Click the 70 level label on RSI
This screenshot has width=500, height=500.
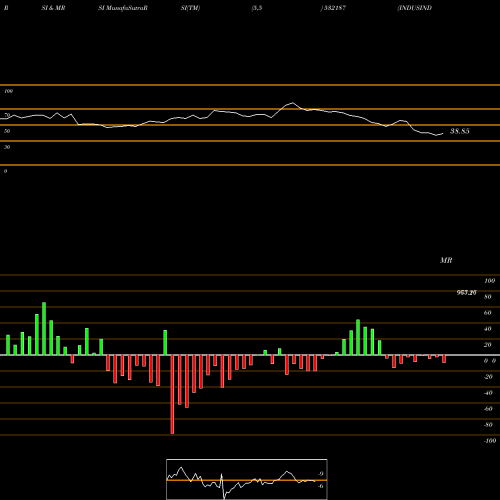point(7,115)
